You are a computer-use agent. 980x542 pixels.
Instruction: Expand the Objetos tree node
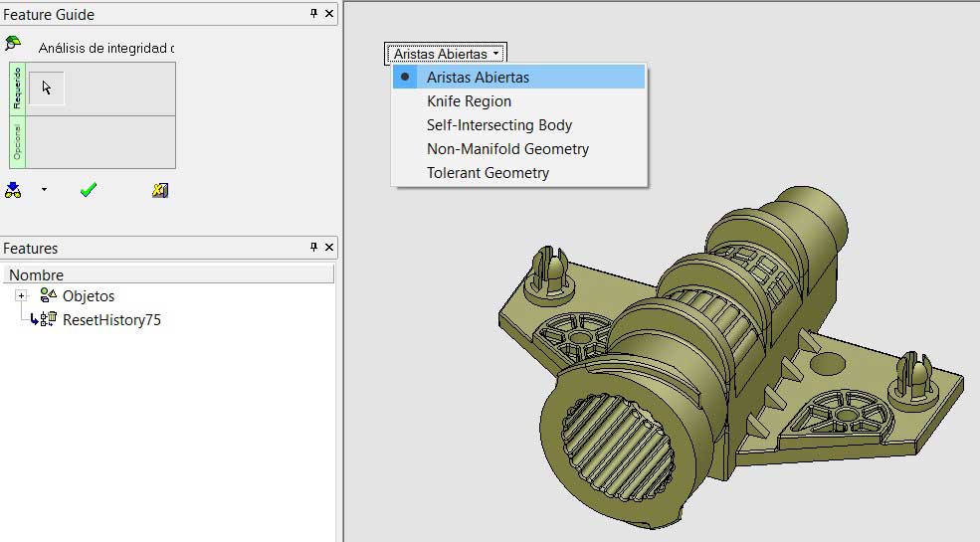pos(21,296)
